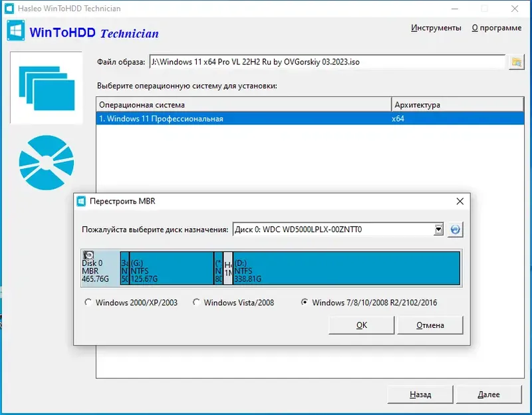Select the small (*:) partition before unallocated space

tap(219, 268)
